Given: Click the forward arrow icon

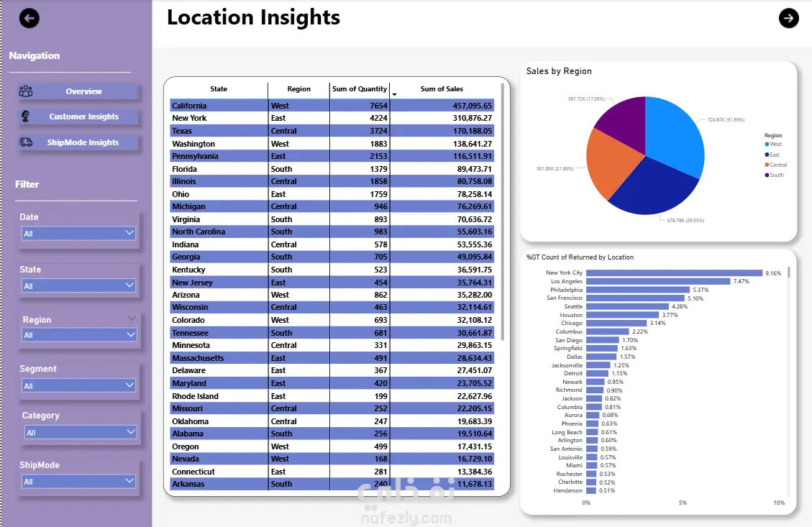Looking at the screenshot, I should 789,18.
